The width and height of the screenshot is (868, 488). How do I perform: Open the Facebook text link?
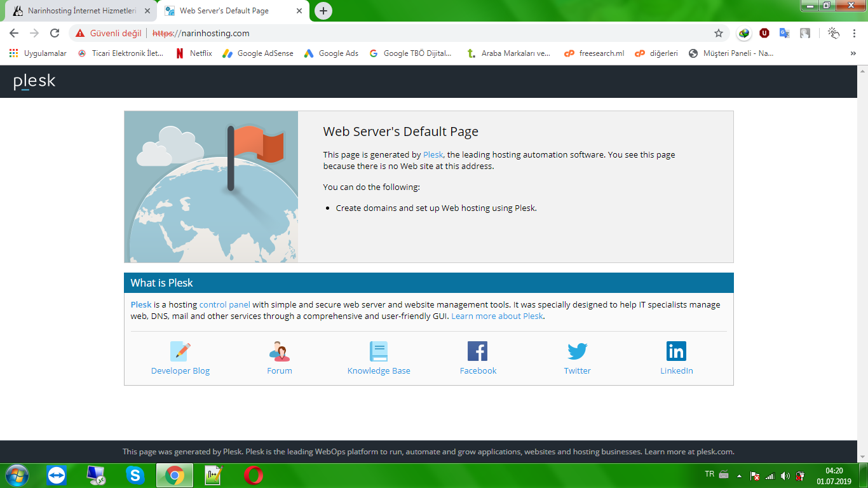pyautogui.click(x=478, y=370)
